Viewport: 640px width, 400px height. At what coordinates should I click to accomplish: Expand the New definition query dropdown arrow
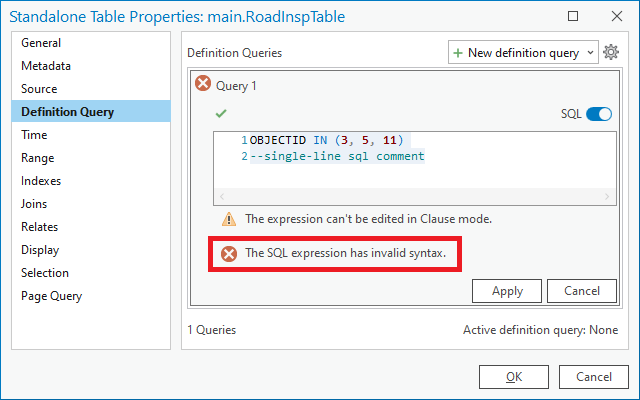tap(589, 53)
